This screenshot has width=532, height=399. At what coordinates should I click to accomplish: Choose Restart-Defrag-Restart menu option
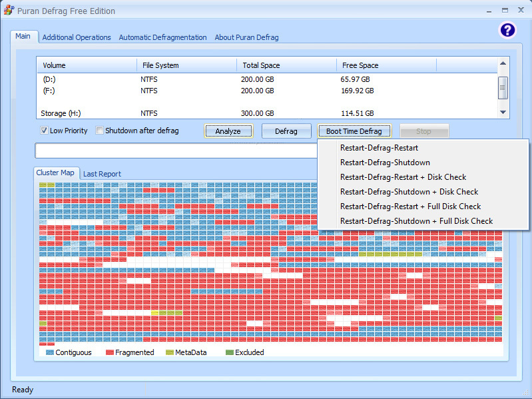tap(423, 148)
